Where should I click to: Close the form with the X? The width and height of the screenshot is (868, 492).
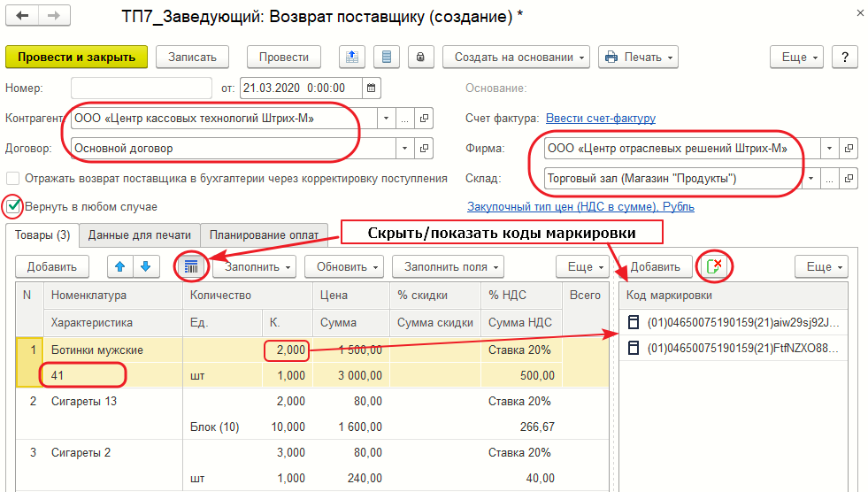point(860,13)
